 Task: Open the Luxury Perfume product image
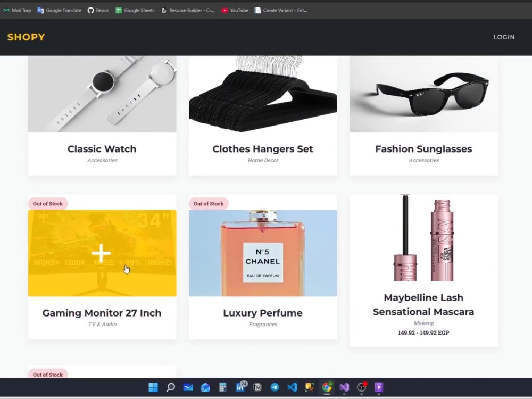pos(263,253)
